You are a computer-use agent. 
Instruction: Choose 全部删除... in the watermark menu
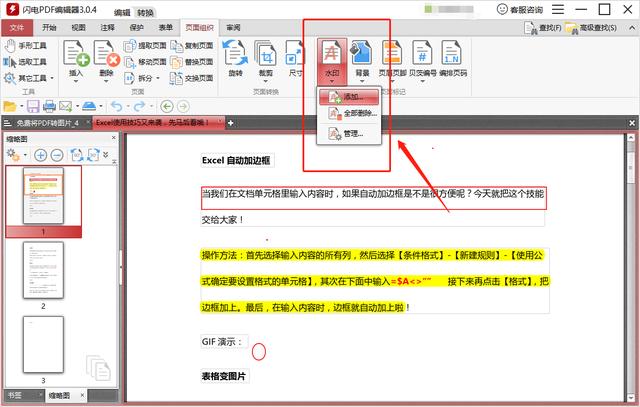click(357, 115)
